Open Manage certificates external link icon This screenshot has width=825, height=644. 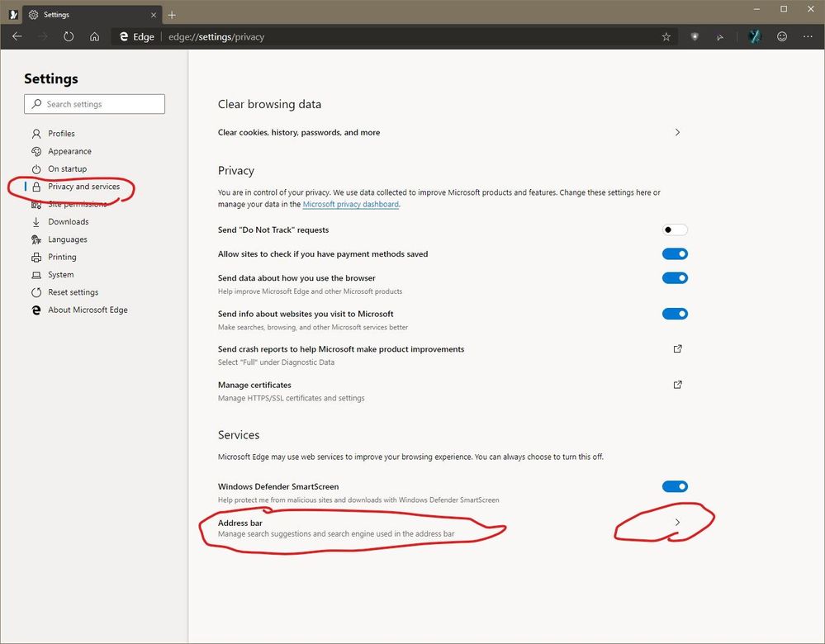coord(678,385)
